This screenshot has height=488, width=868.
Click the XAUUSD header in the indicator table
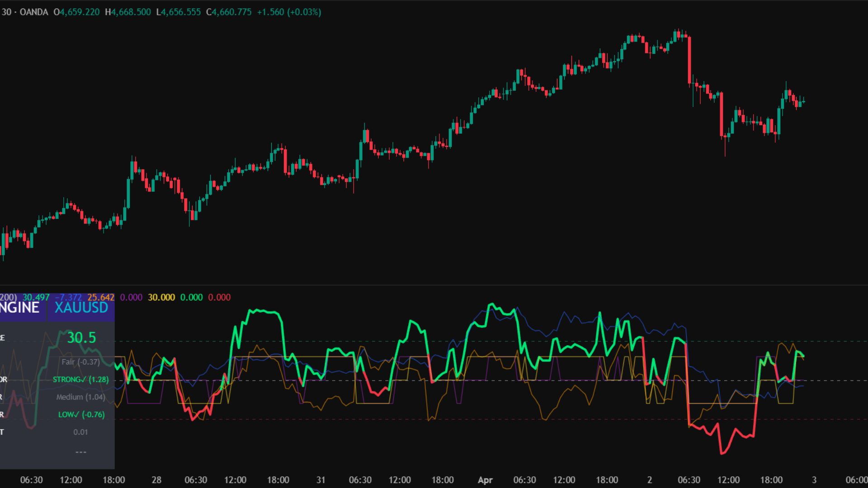[x=81, y=308]
